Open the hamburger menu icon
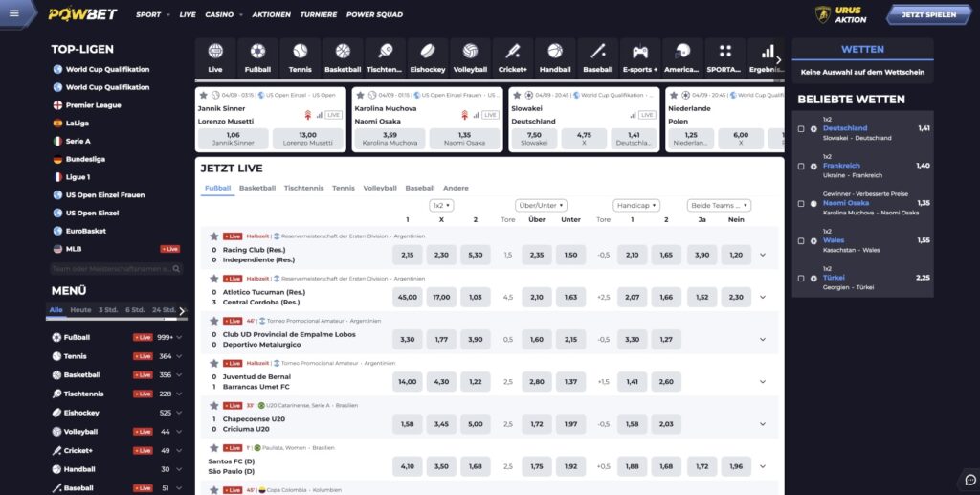980x495 pixels. click(13, 14)
